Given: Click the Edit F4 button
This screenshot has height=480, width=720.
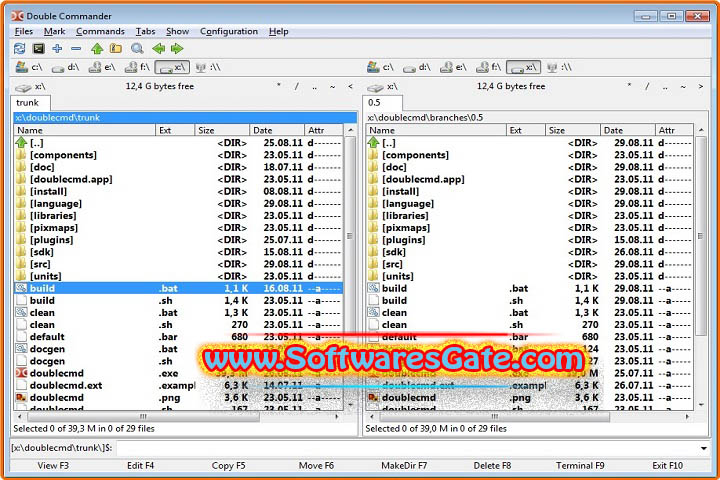Looking at the screenshot, I should point(141,465).
